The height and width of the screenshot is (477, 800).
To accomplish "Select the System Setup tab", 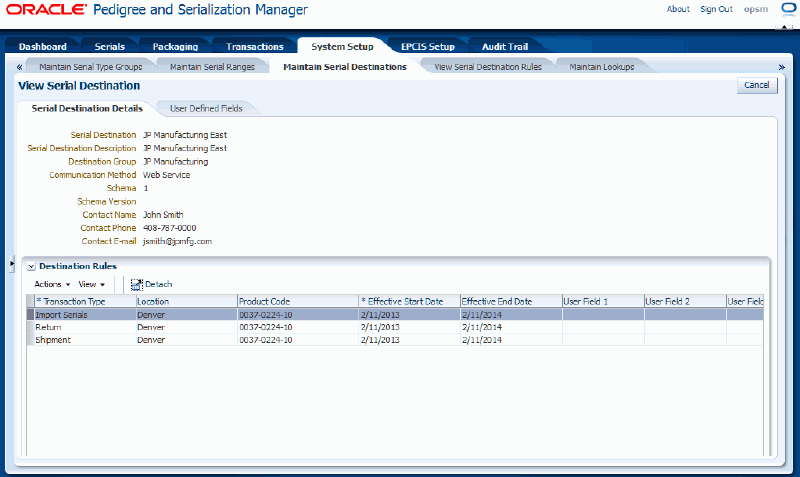I will click(342, 46).
